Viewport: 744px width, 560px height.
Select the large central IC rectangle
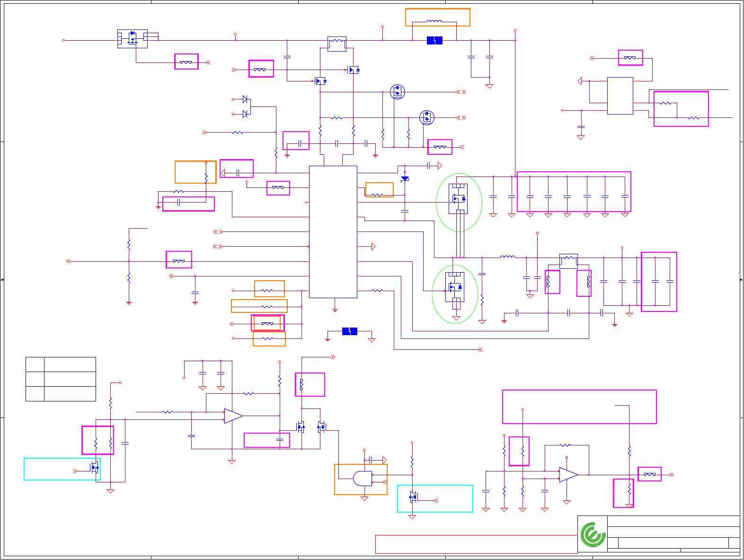333,232
